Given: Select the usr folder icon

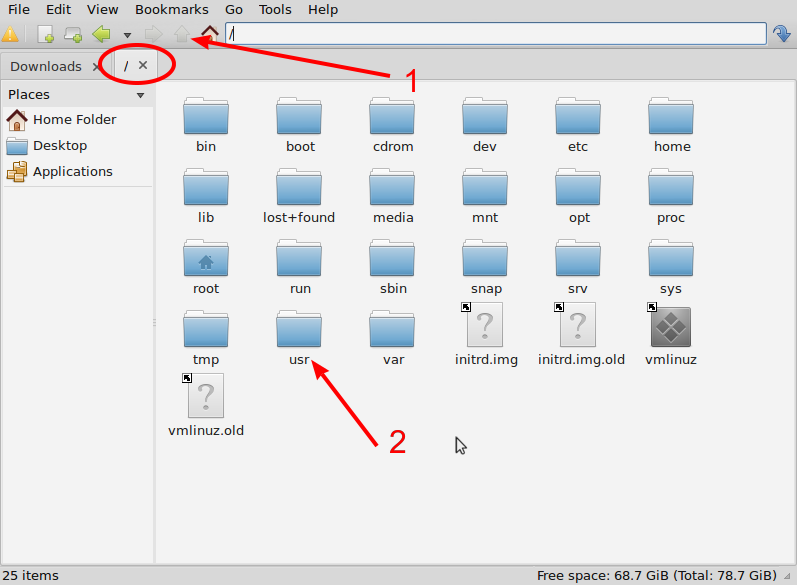Looking at the screenshot, I should point(299,330).
